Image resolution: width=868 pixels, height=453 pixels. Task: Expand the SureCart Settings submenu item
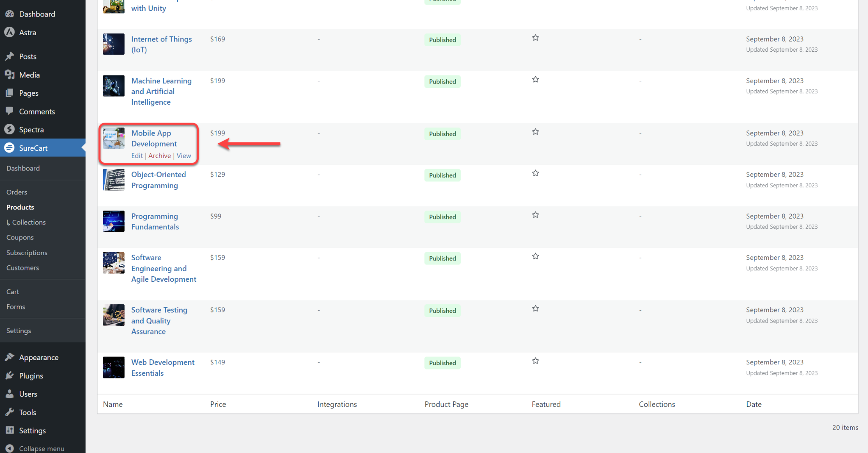(x=19, y=331)
